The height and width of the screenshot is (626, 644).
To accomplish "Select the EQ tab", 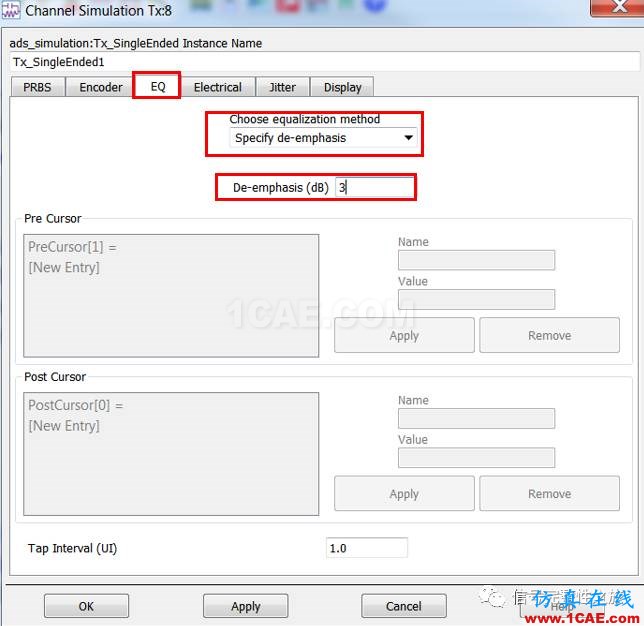I will click(x=157, y=86).
